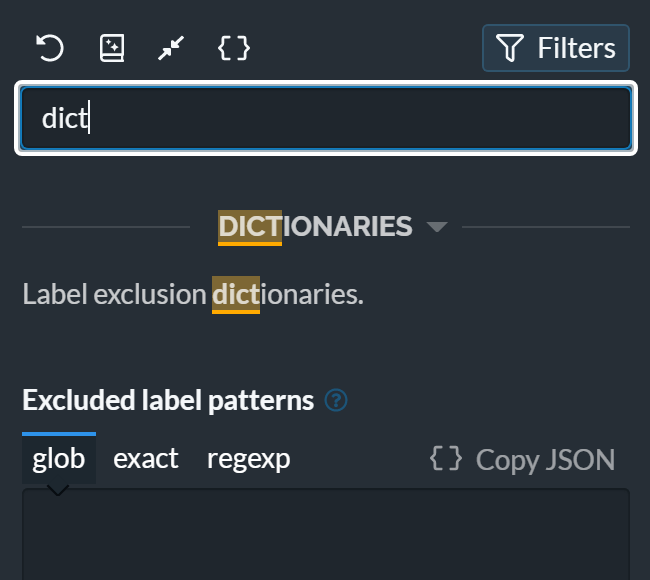The width and height of the screenshot is (650, 580).
Task: Click the collapse arrows icon
Action: coord(171,48)
